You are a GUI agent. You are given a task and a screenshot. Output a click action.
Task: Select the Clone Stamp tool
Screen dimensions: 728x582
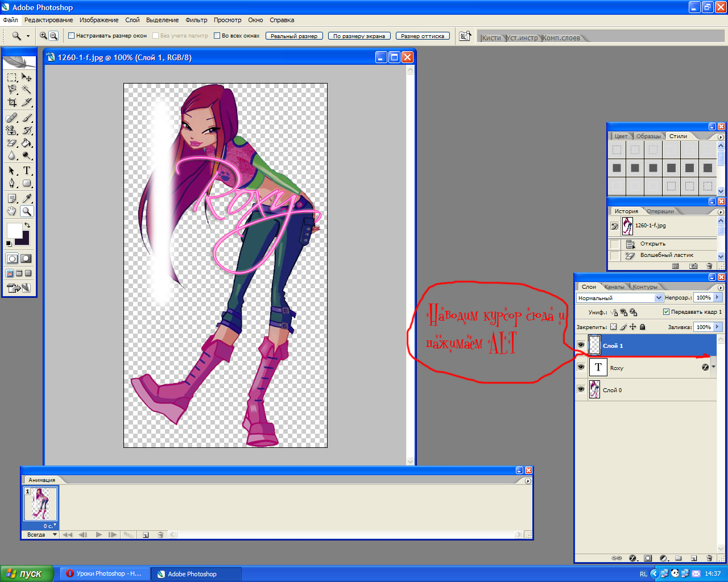12,130
